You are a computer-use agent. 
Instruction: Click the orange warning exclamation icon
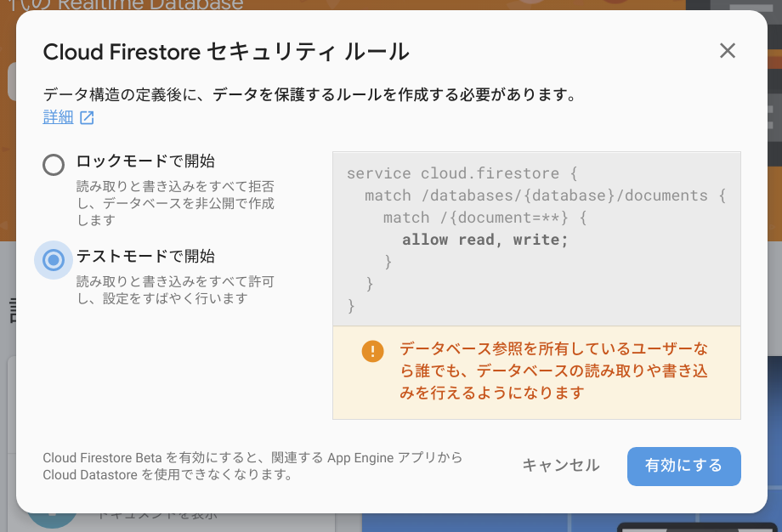(372, 351)
